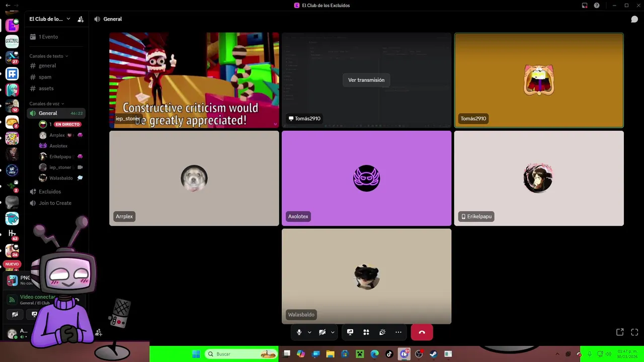
Task: Open the teal-haired anime server icon
Action: coord(12,90)
